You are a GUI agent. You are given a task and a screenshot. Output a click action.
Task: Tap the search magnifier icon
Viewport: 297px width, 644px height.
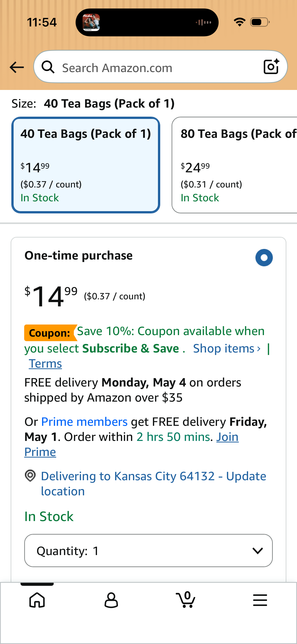48,68
